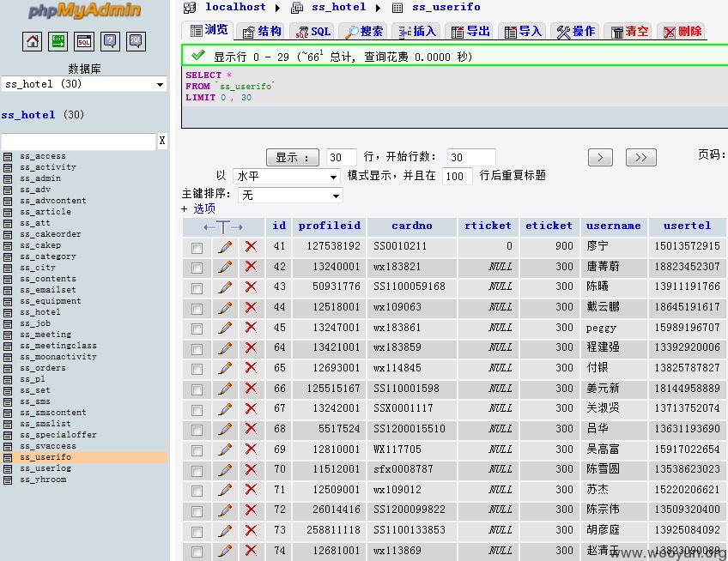Jump to last page with >> button
The height and width of the screenshot is (561, 728).
click(x=641, y=157)
